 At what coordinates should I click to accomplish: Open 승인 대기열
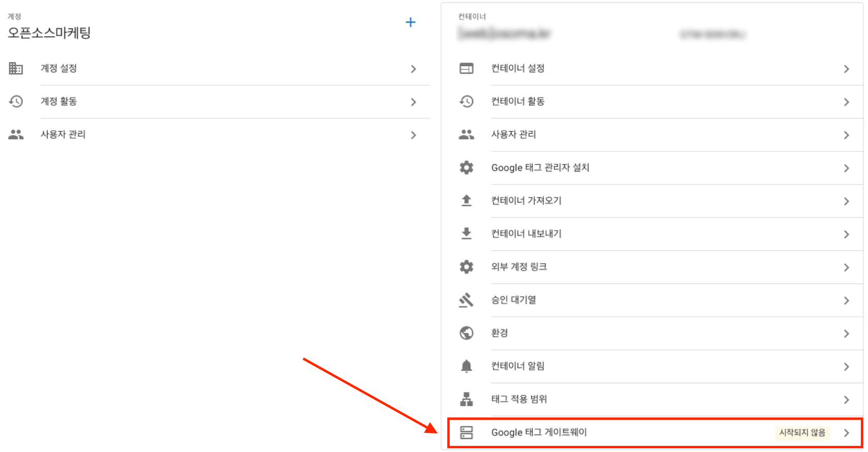[513, 300]
